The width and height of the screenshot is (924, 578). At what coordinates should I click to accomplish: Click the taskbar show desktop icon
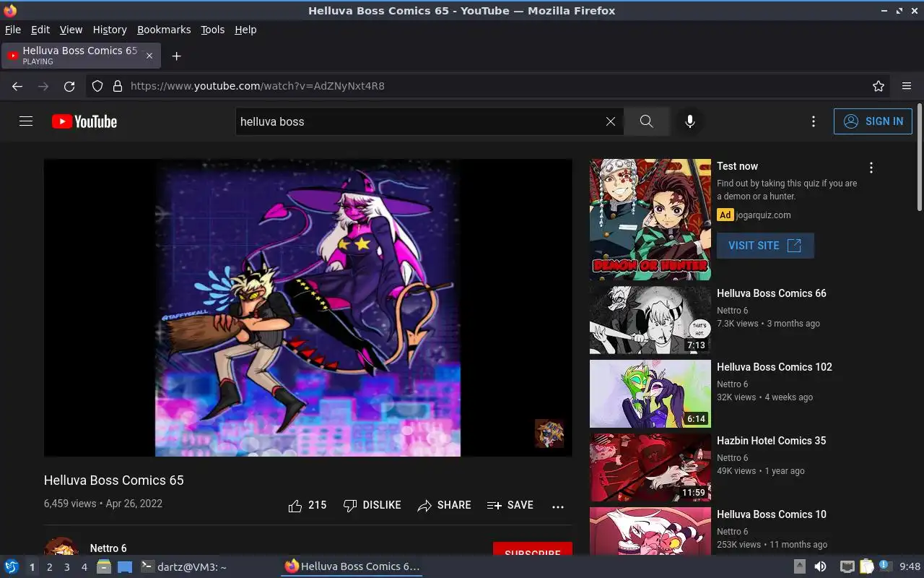[125, 567]
